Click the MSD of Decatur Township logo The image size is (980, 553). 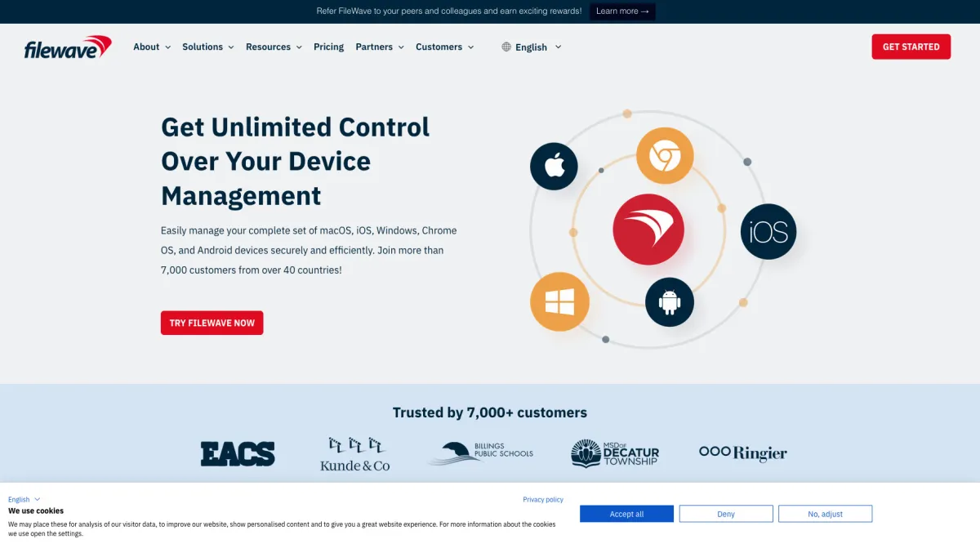coord(615,453)
